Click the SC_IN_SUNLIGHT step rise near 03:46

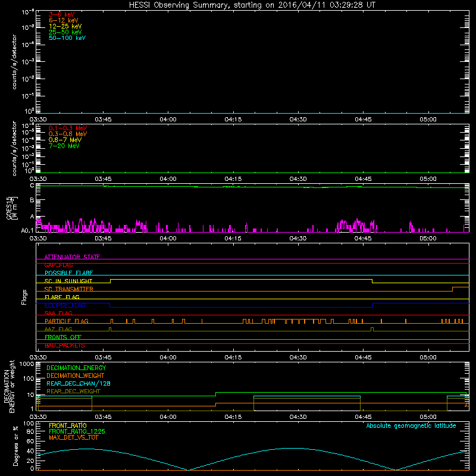point(110,281)
